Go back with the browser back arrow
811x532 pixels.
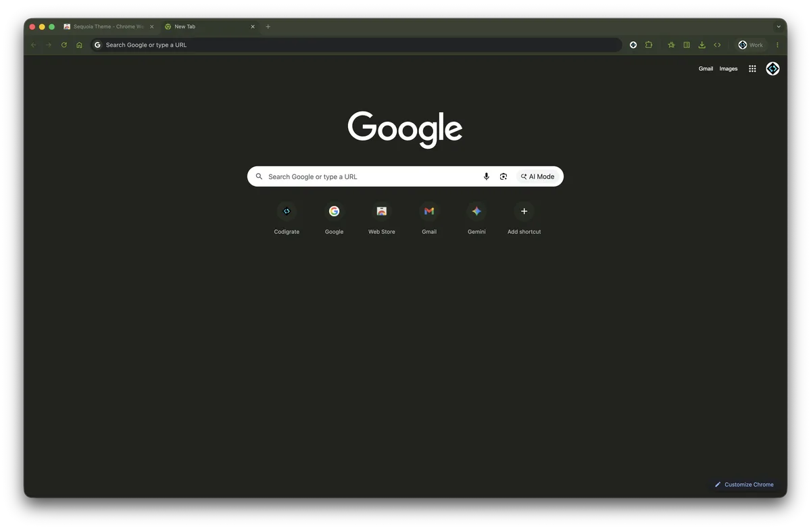click(34, 45)
